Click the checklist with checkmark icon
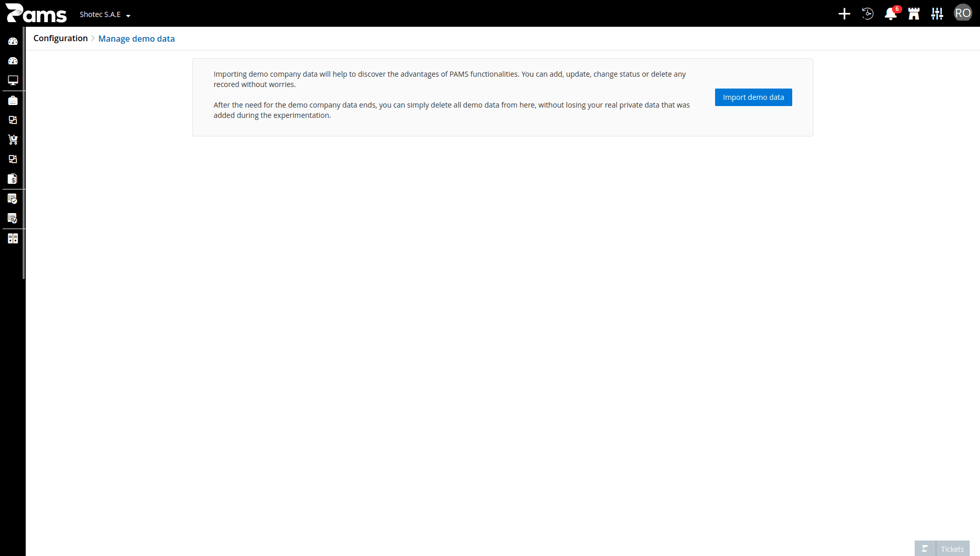The width and height of the screenshot is (980, 556). (13, 199)
